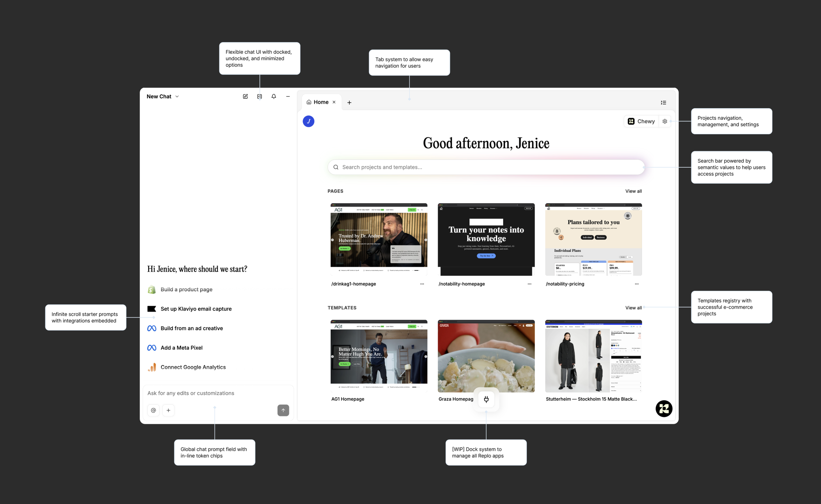Click the Replo logo button bottom right
The image size is (821, 504).
[x=664, y=409]
